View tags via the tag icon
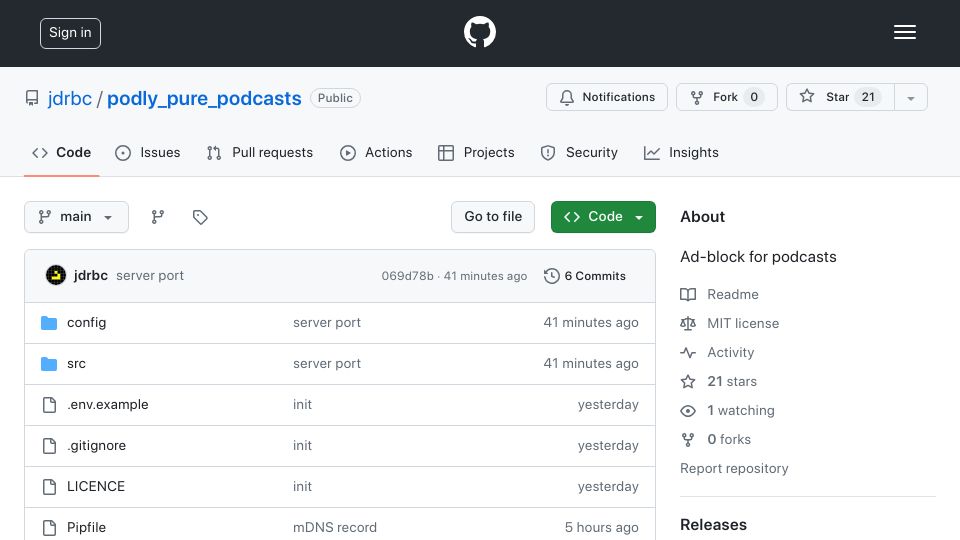960x540 pixels. tap(200, 217)
